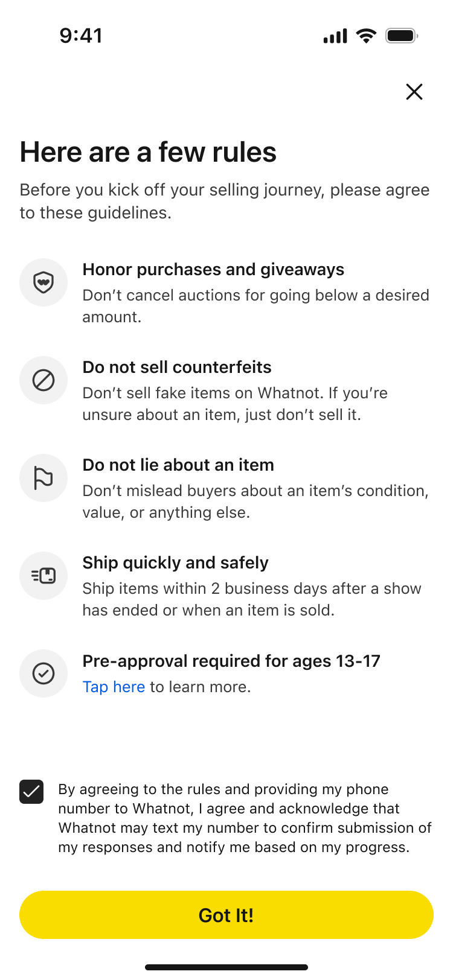
Task: Tap the flag icon for lying rule
Action: (43, 478)
